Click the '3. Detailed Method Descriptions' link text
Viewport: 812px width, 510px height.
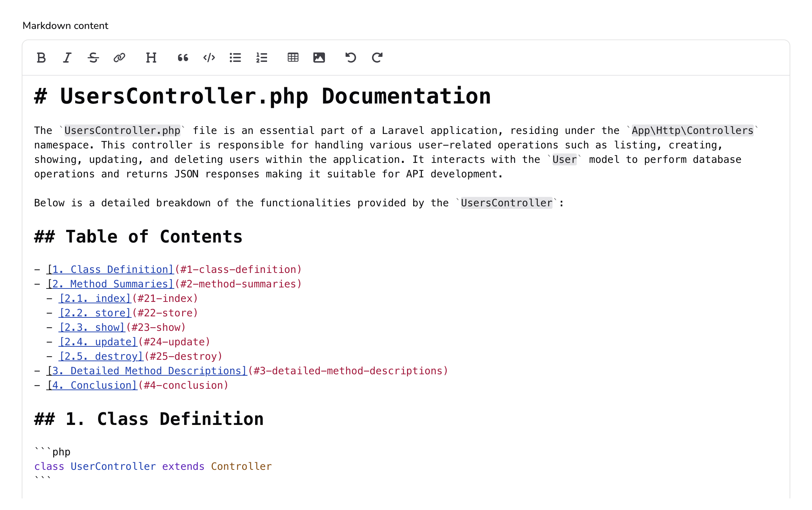pyautogui.click(x=147, y=371)
